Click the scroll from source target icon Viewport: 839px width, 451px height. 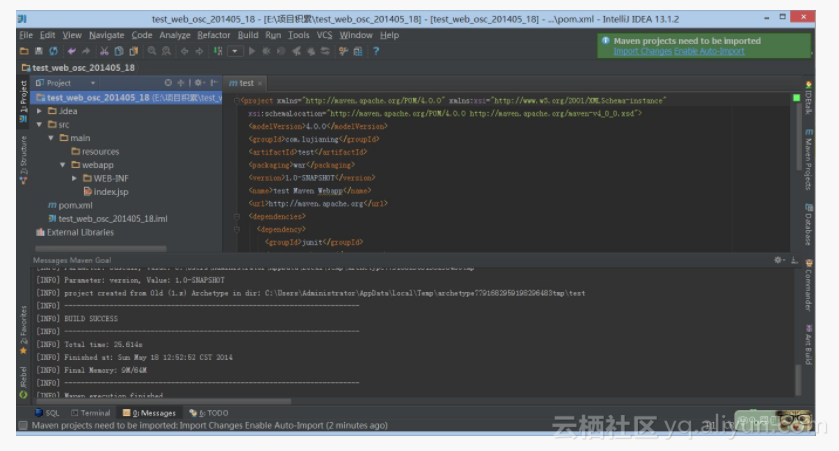tap(168, 83)
